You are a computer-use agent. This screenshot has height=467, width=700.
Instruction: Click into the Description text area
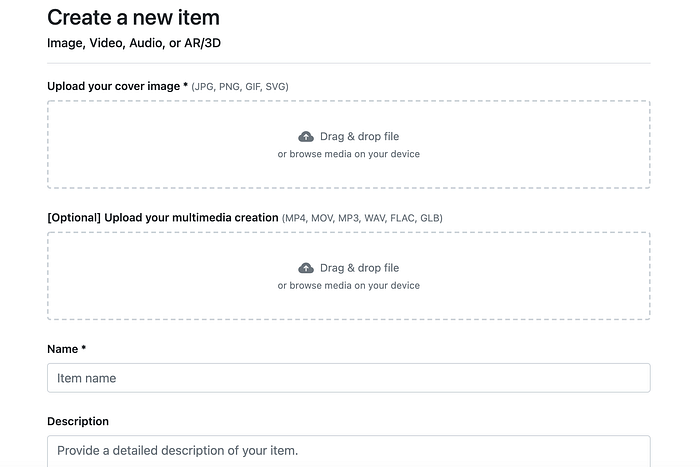click(348, 451)
